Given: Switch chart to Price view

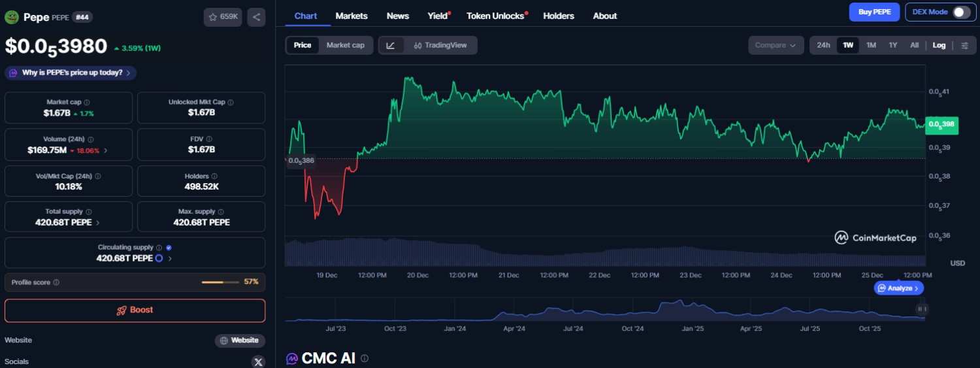Looking at the screenshot, I should pos(302,45).
